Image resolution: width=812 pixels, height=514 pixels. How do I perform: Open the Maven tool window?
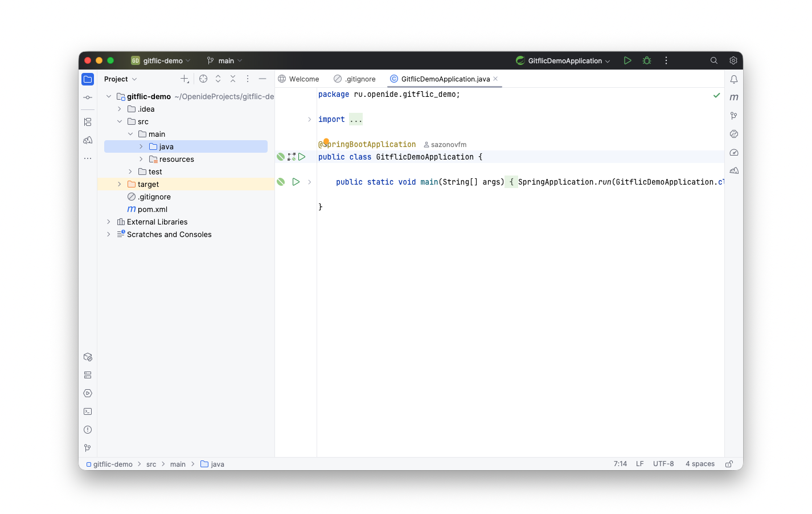[x=734, y=97]
